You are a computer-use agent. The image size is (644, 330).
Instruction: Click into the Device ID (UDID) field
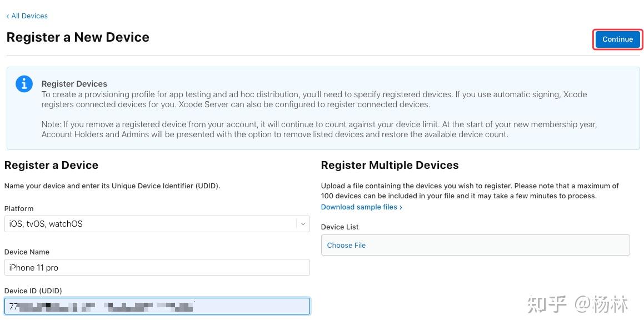pyautogui.click(x=157, y=306)
